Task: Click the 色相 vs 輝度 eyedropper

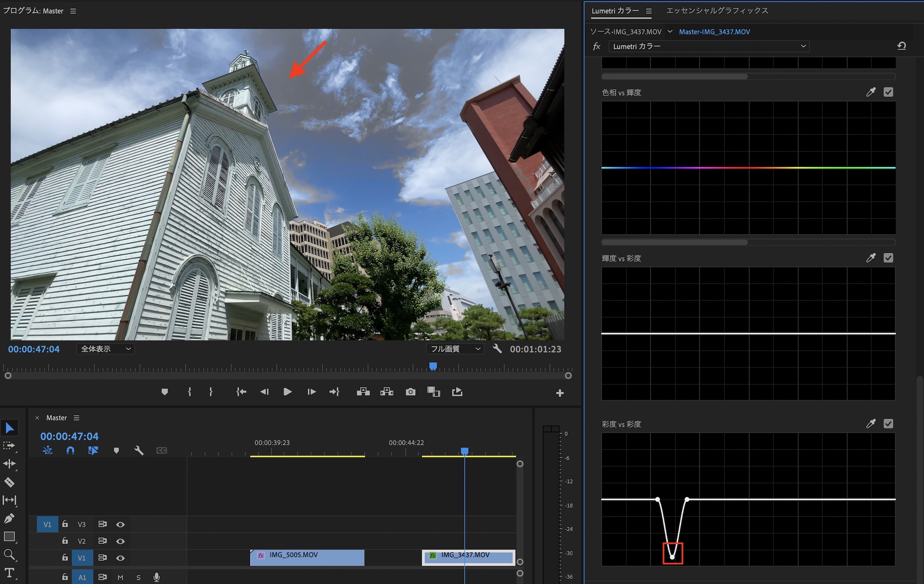Action: click(x=871, y=92)
